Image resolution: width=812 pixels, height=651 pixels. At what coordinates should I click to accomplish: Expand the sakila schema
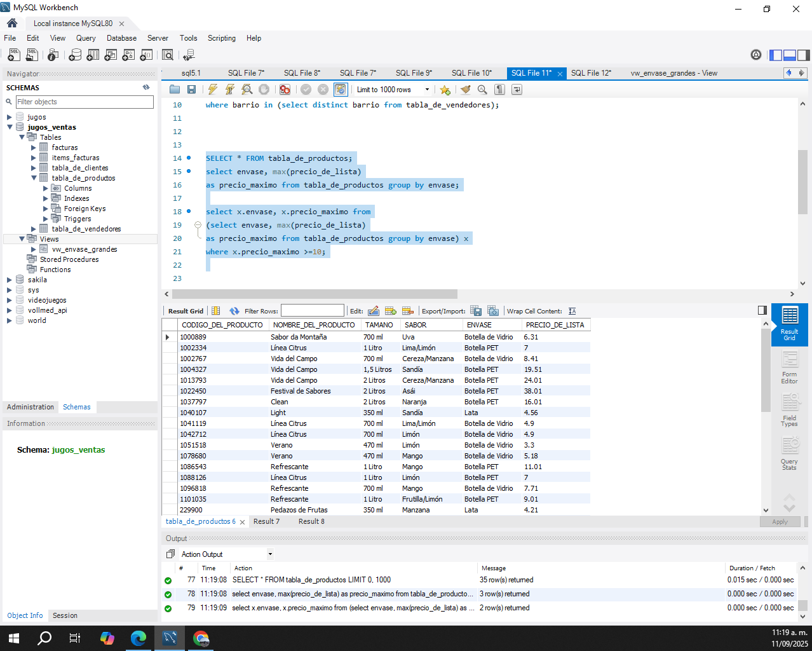click(x=10, y=280)
